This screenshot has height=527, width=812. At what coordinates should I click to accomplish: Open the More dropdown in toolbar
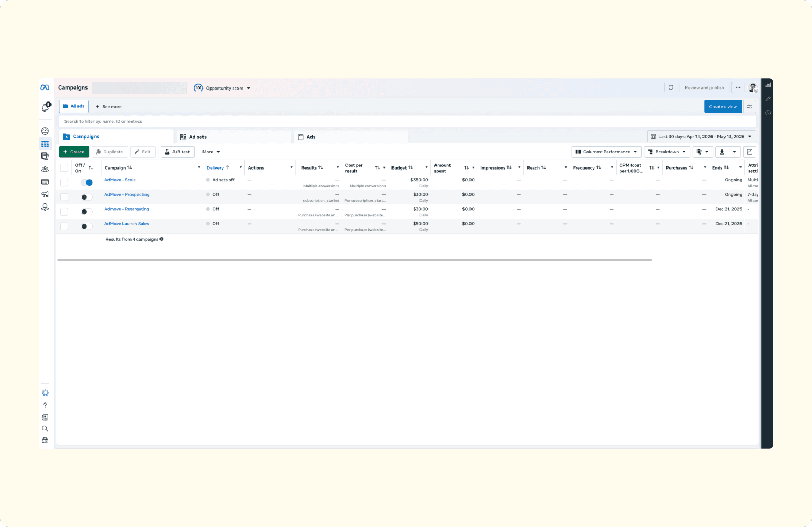(211, 152)
